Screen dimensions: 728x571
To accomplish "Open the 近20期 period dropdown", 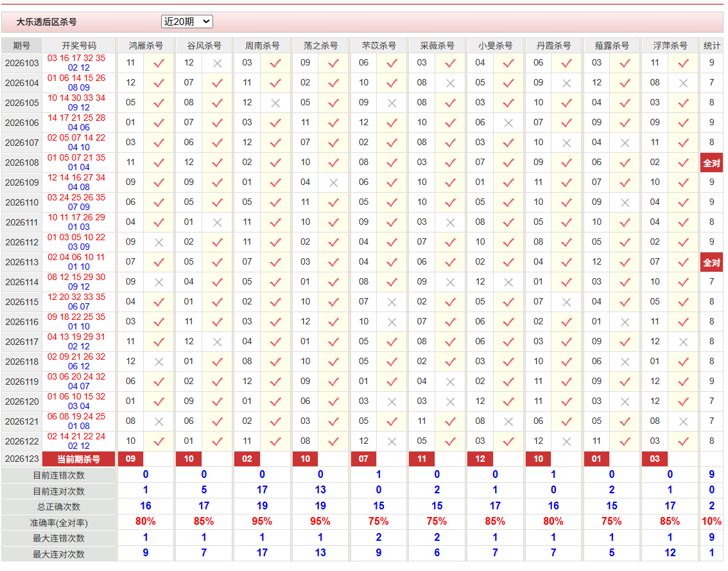I will (187, 21).
